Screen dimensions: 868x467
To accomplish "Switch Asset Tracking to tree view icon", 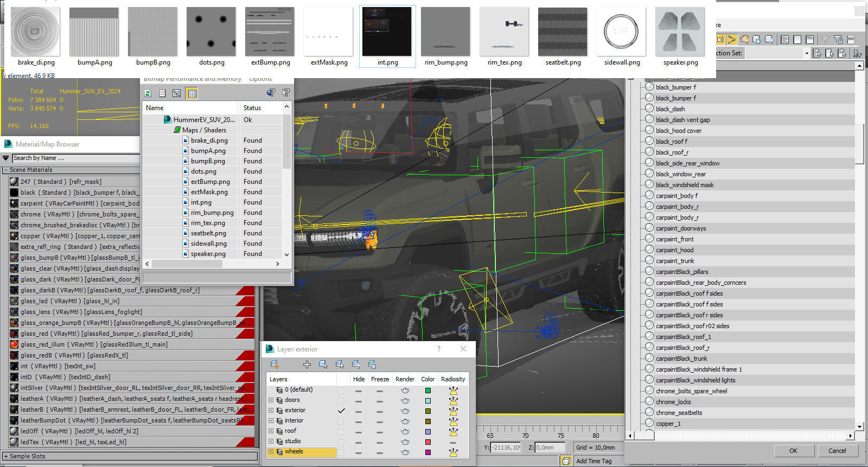I will [177, 93].
